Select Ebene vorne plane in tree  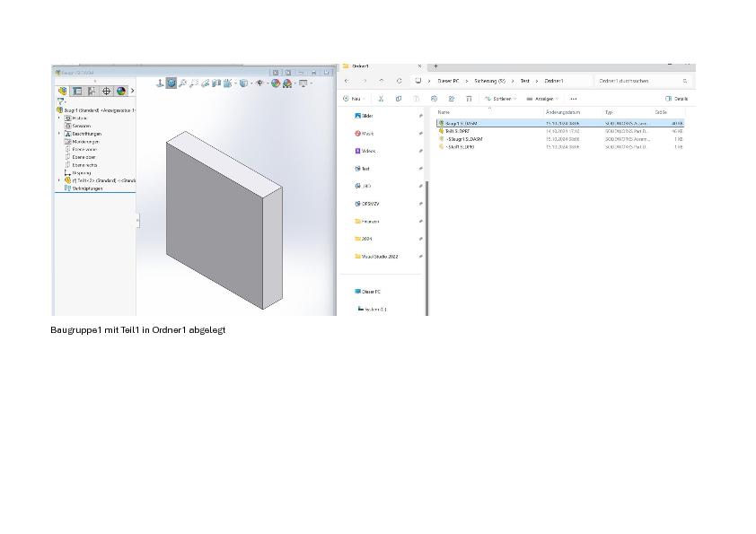tap(81, 149)
